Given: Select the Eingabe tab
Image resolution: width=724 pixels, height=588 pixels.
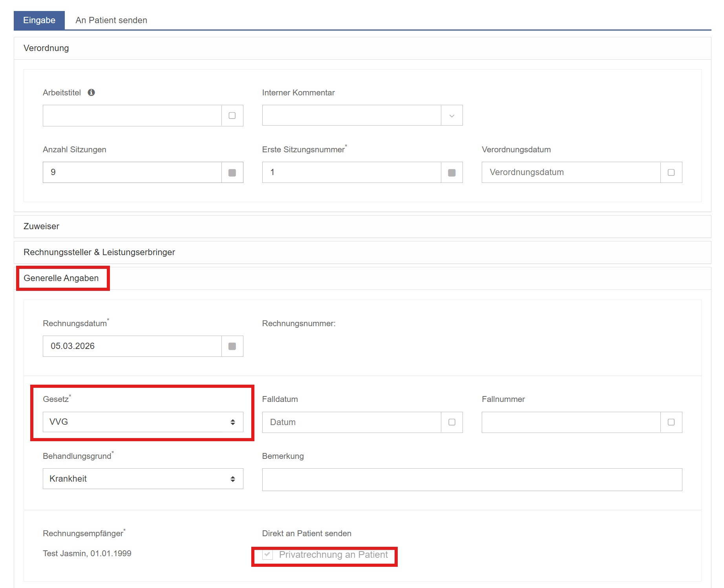Looking at the screenshot, I should 39,20.
